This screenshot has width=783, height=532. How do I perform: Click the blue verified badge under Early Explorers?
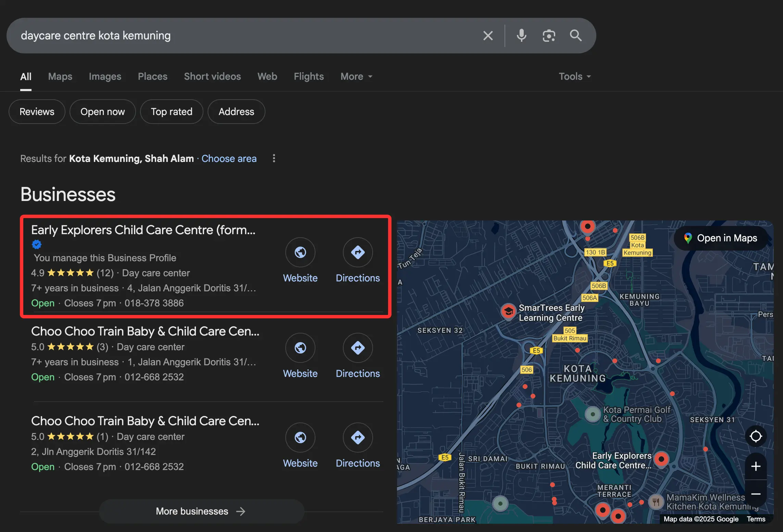click(x=37, y=244)
